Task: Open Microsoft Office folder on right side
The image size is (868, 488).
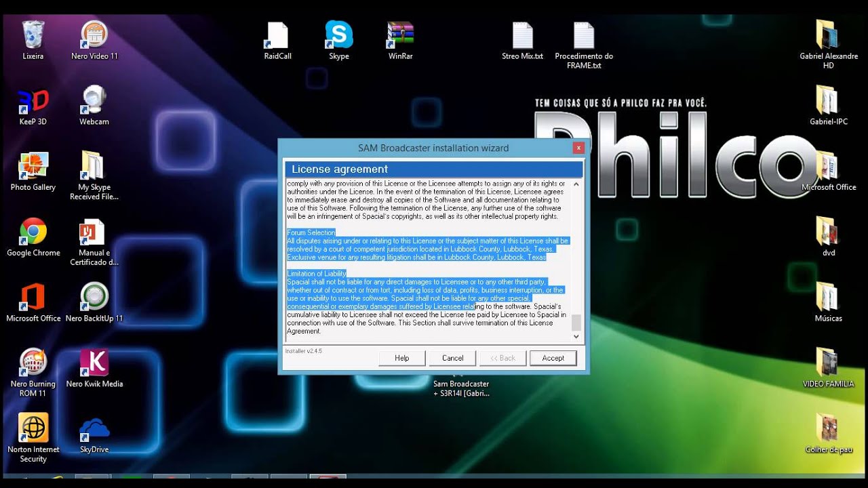Action: point(829,171)
